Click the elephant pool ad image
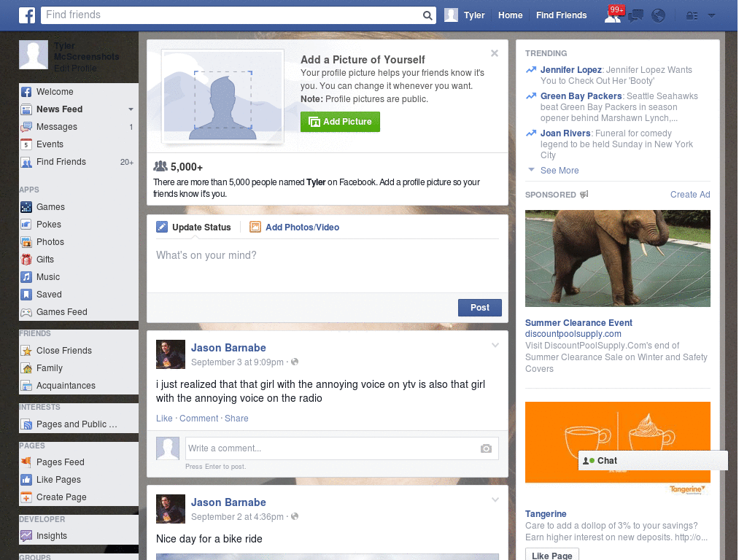Image resolution: width=747 pixels, height=560 pixels. 617,259
